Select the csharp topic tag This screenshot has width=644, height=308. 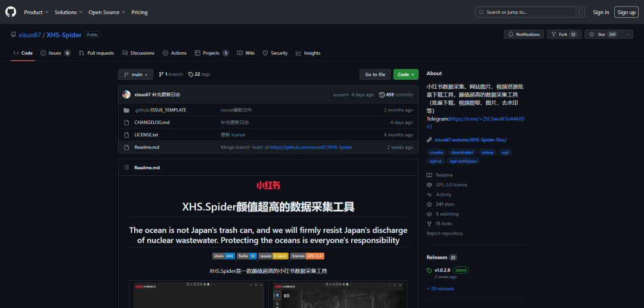point(488,153)
